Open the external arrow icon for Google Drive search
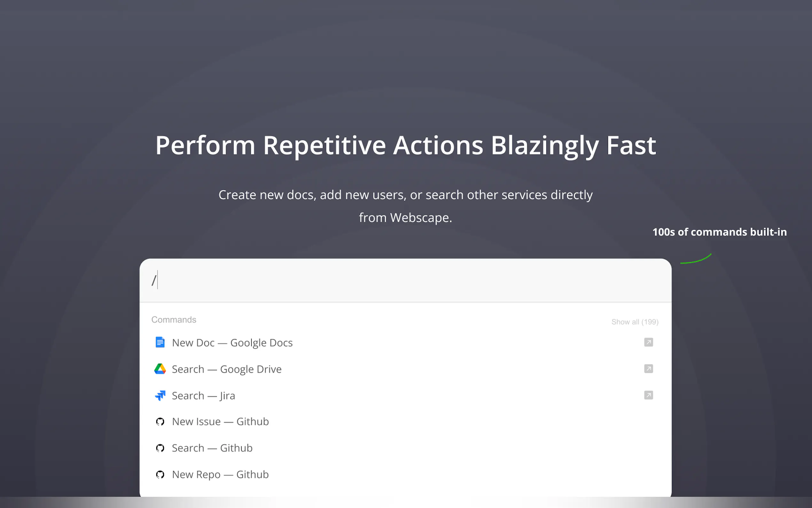The image size is (812, 508). pyautogui.click(x=648, y=369)
